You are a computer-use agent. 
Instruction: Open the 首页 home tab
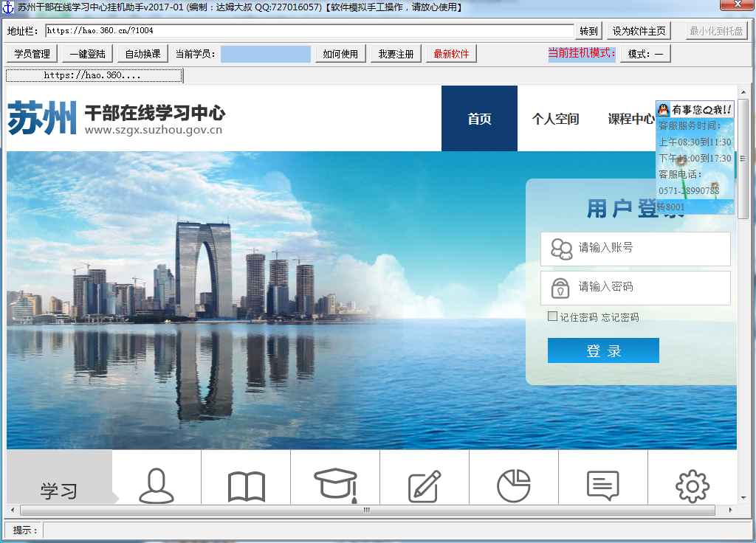click(479, 119)
